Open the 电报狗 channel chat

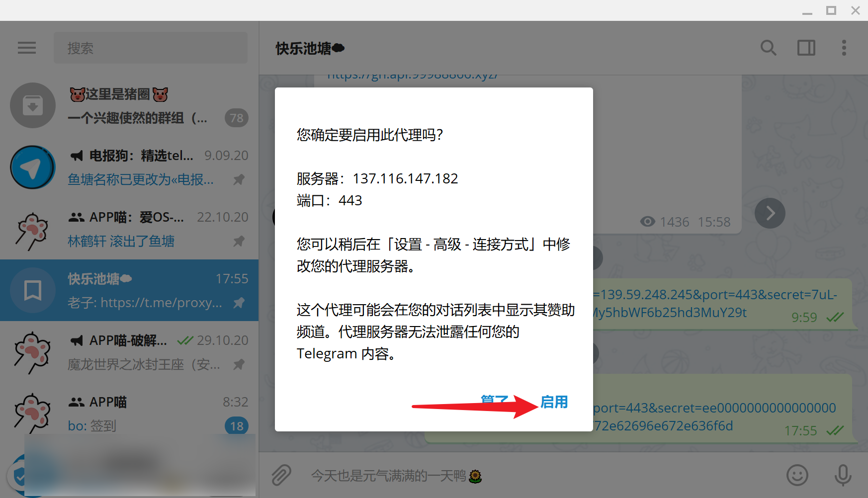coord(129,167)
